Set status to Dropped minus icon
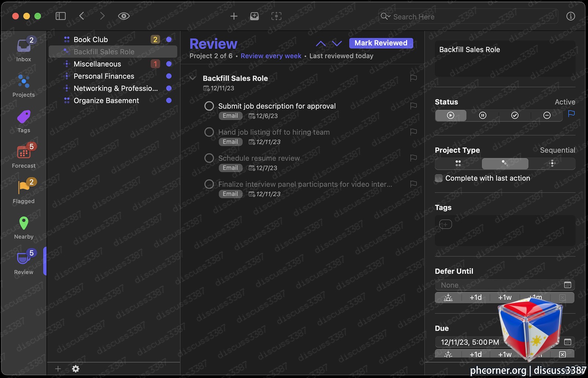 click(x=547, y=115)
